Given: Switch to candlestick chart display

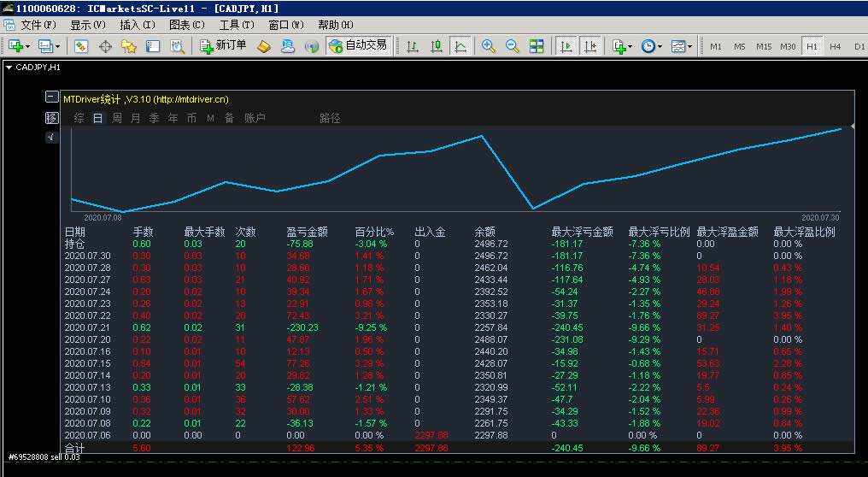Looking at the screenshot, I should (437, 46).
